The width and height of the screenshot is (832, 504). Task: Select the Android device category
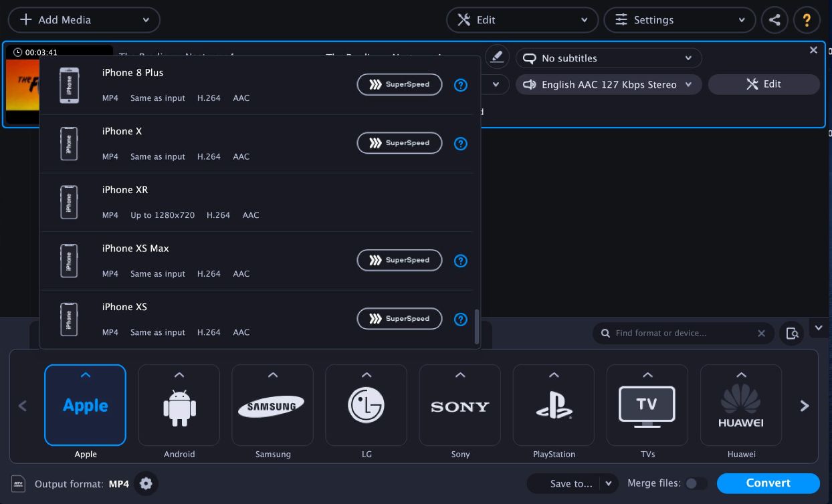[179, 406]
